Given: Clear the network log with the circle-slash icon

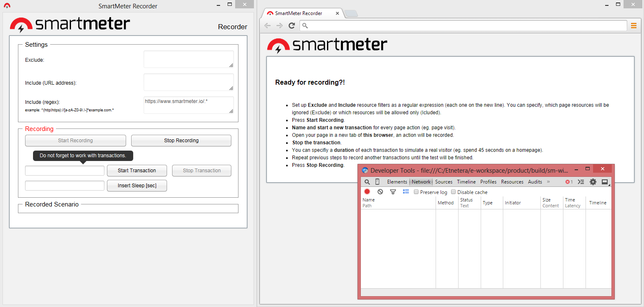Looking at the screenshot, I should click(x=380, y=192).
